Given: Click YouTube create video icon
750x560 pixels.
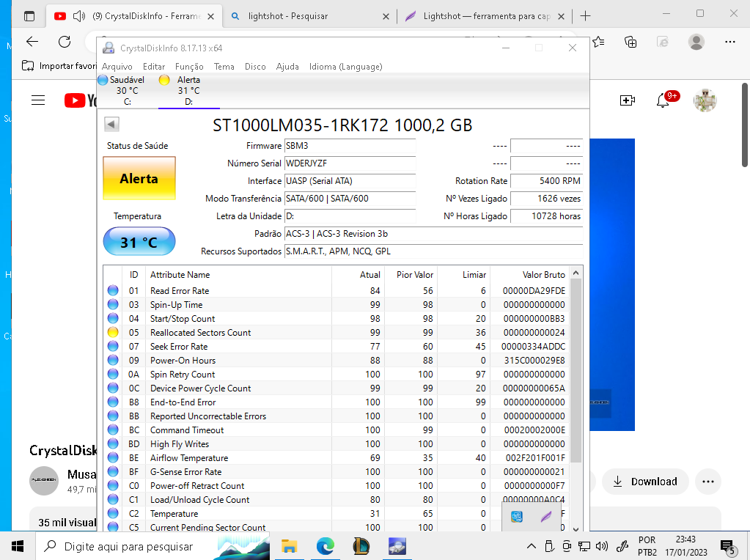Looking at the screenshot, I should pyautogui.click(x=627, y=100).
